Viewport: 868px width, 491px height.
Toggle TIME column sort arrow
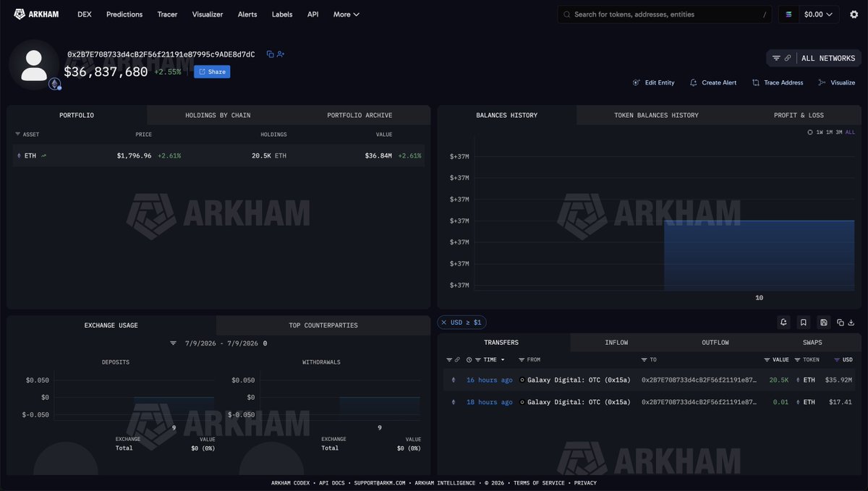tap(503, 359)
